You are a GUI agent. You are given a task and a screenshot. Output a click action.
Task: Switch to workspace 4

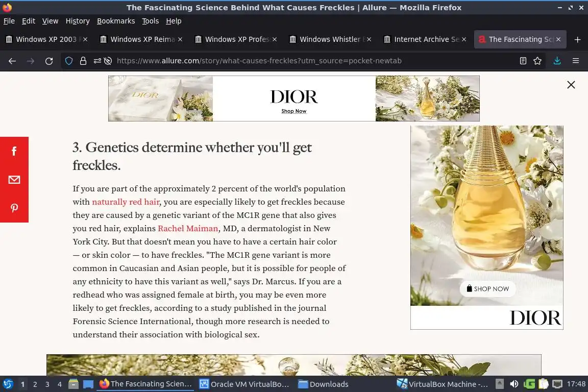(x=60, y=384)
